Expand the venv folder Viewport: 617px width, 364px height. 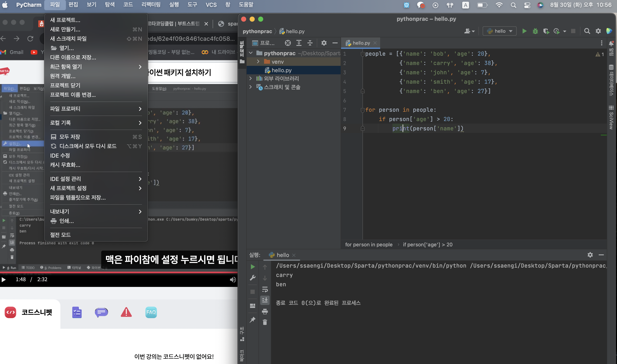tap(258, 62)
